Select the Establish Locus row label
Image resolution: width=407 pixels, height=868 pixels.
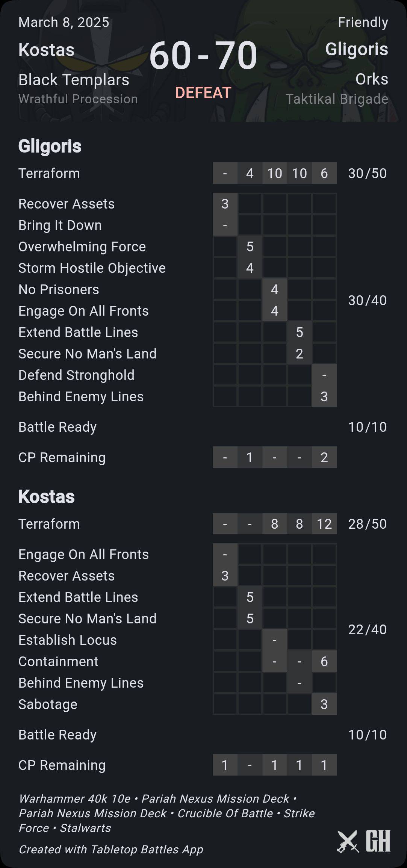tap(68, 640)
